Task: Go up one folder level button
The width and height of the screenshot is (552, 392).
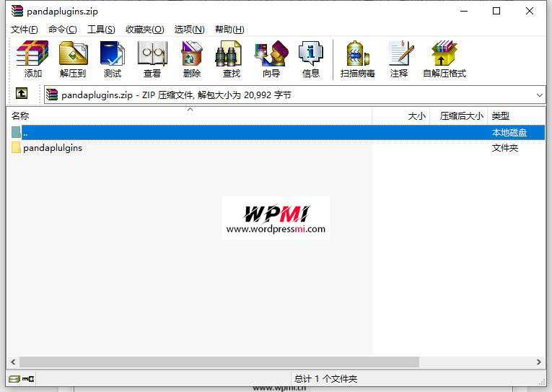Action: click(x=22, y=94)
